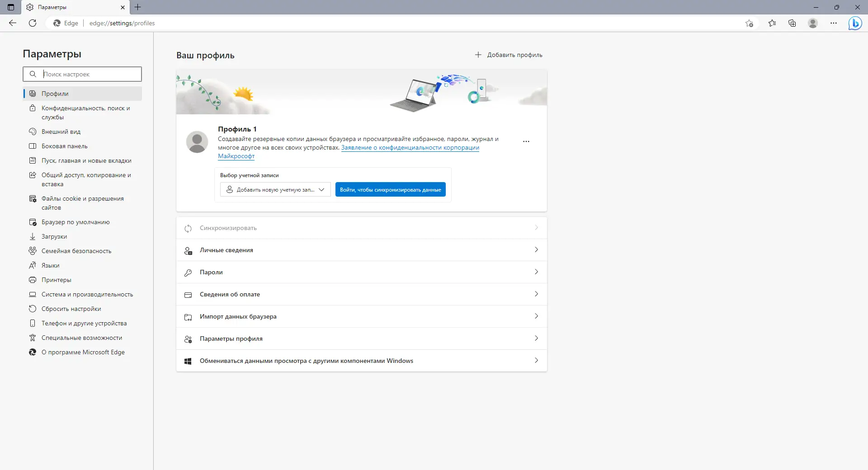Open the tab actions menu icon
The height and width of the screenshot is (470, 868).
tap(10, 7)
